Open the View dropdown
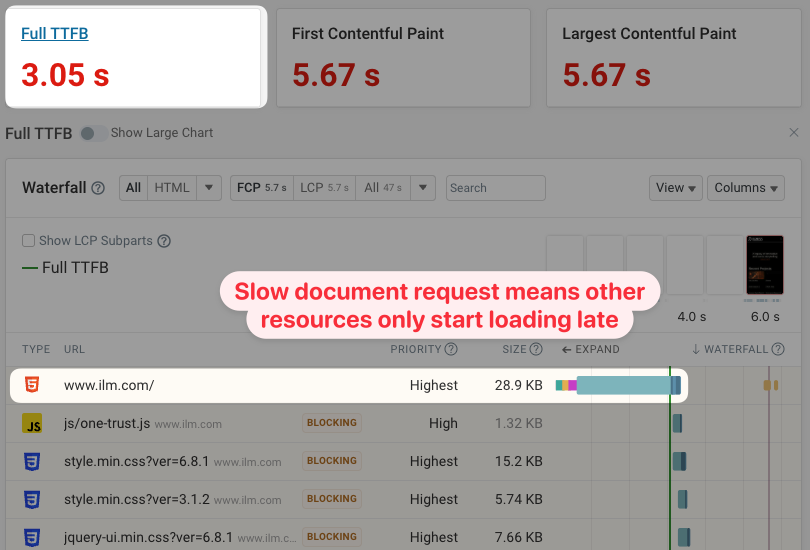The image size is (810, 550). (x=676, y=188)
